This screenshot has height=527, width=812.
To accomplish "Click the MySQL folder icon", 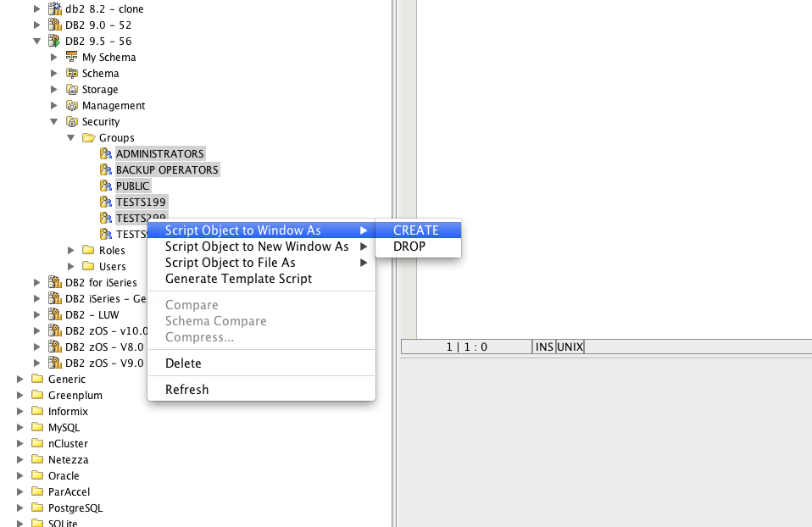I will (x=37, y=426).
